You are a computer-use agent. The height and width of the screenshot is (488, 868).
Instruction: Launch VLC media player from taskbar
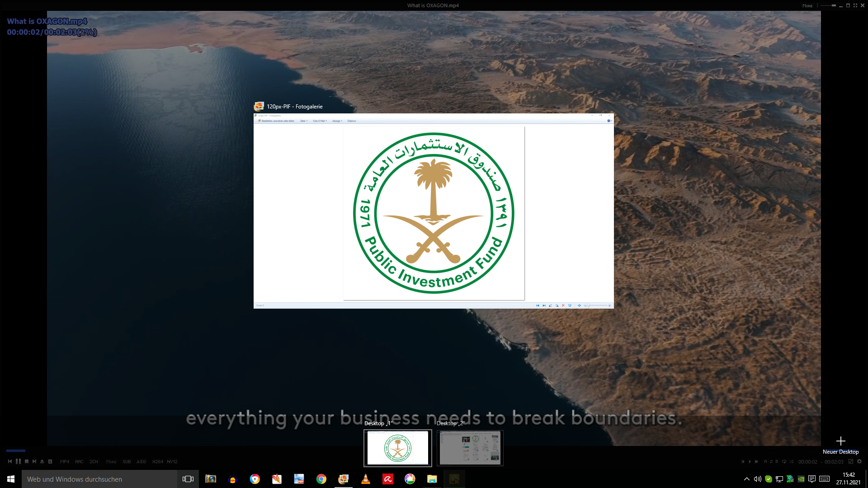click(x=366, y=479)
